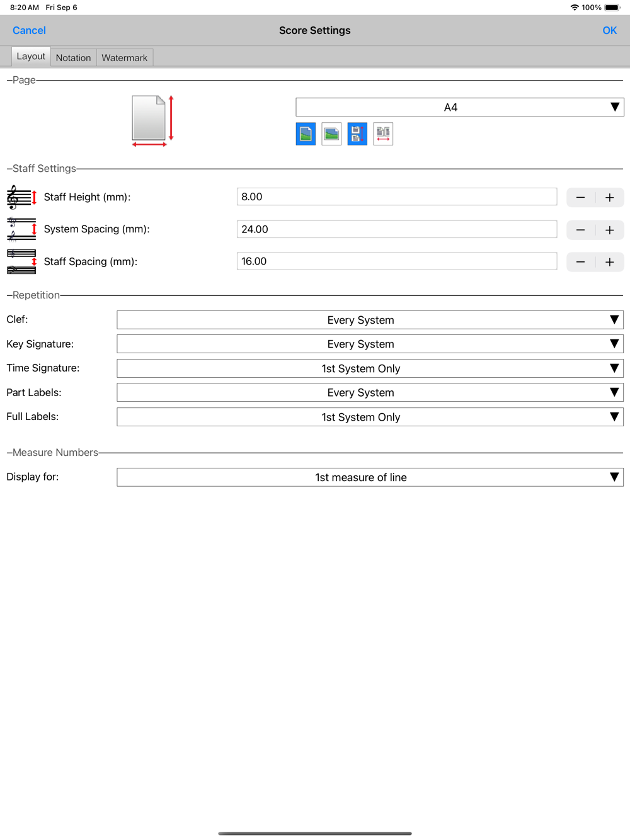Click the 'Measure Numbers' section header

(55, 452)
